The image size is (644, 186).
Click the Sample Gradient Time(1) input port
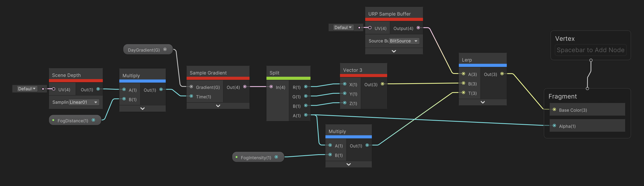click(191, 96)
